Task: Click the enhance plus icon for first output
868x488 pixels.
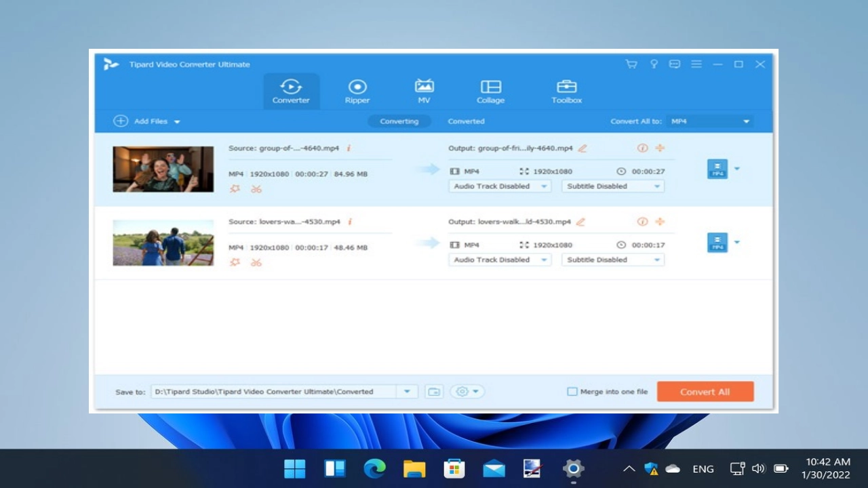Action: point(660,148)
